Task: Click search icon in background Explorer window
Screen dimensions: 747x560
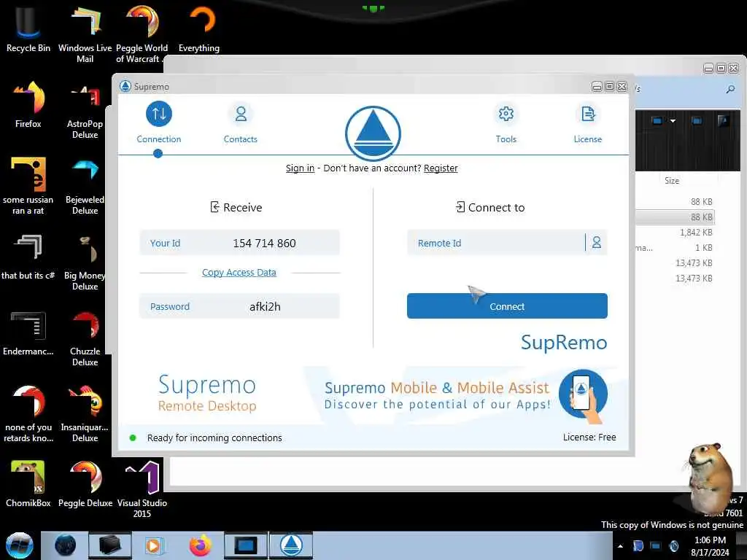Action: (x=730, y=89)
